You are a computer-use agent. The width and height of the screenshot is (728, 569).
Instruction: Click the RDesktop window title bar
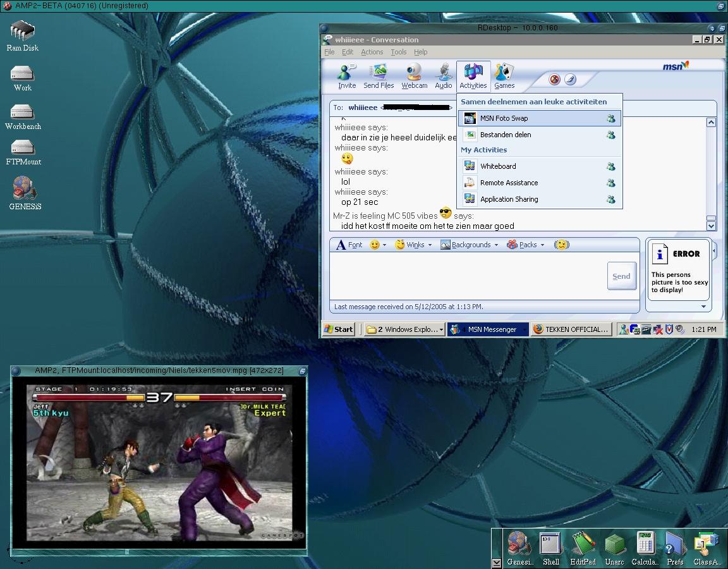click(517, 28)
